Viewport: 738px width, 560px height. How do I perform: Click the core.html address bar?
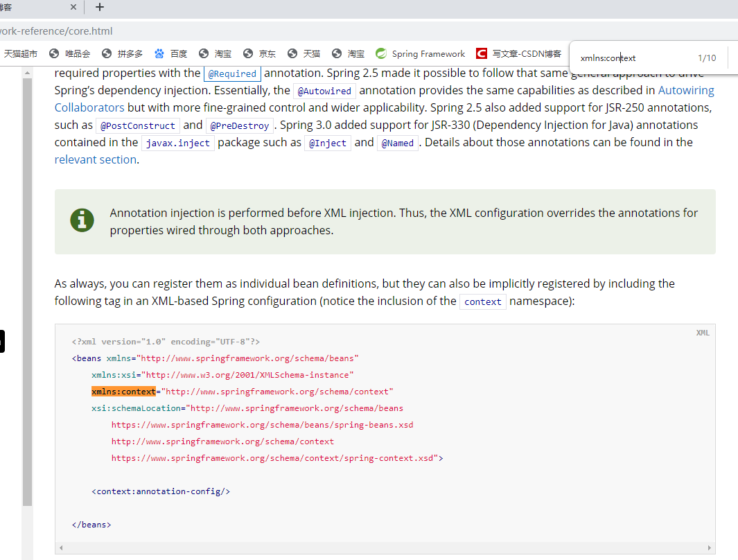tap(369, 31)
